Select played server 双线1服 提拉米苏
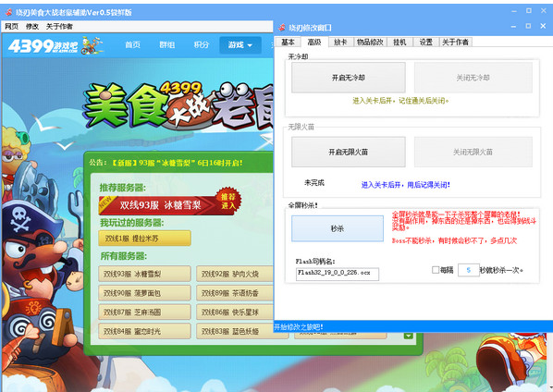 (x=144, y=239)
